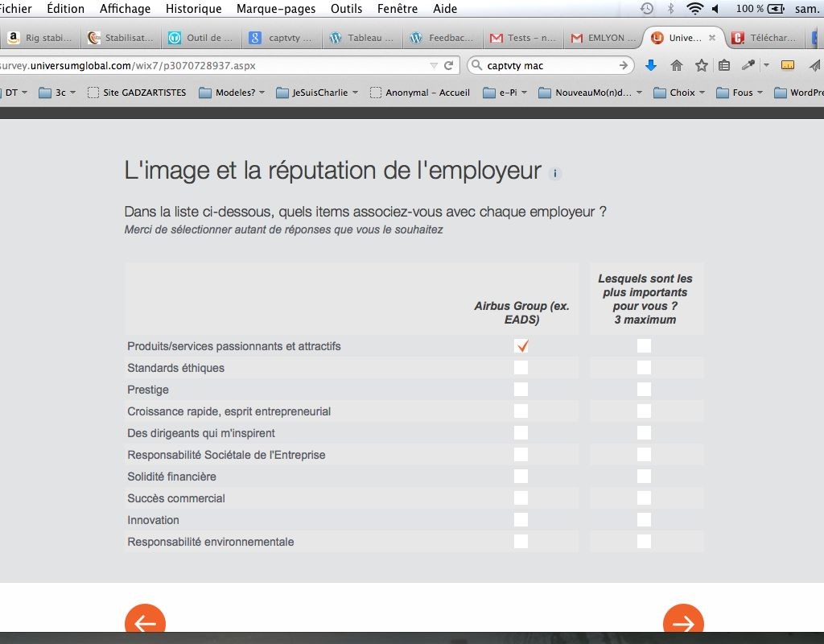Mark Solidité financière as most important

[645, 477]
